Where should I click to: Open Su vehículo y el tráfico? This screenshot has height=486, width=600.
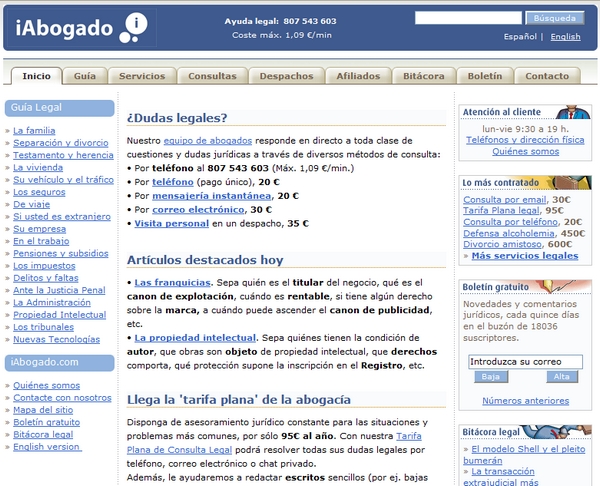[x=63, y=180]
